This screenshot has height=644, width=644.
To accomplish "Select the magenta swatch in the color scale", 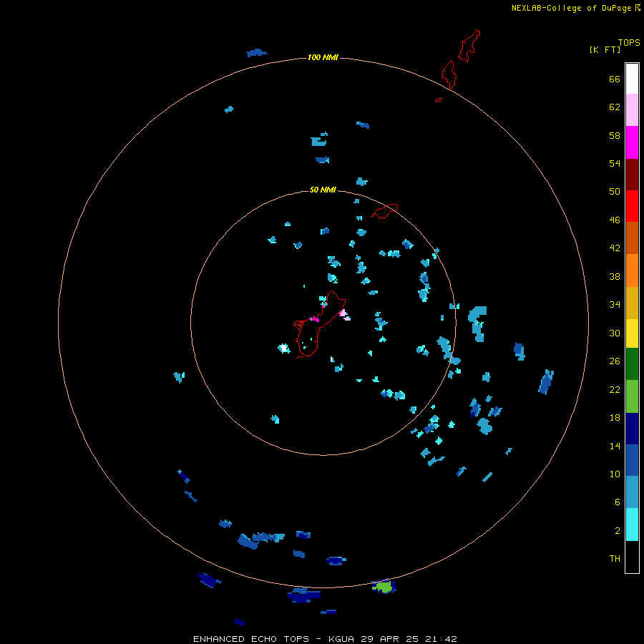I will [632, 142].
